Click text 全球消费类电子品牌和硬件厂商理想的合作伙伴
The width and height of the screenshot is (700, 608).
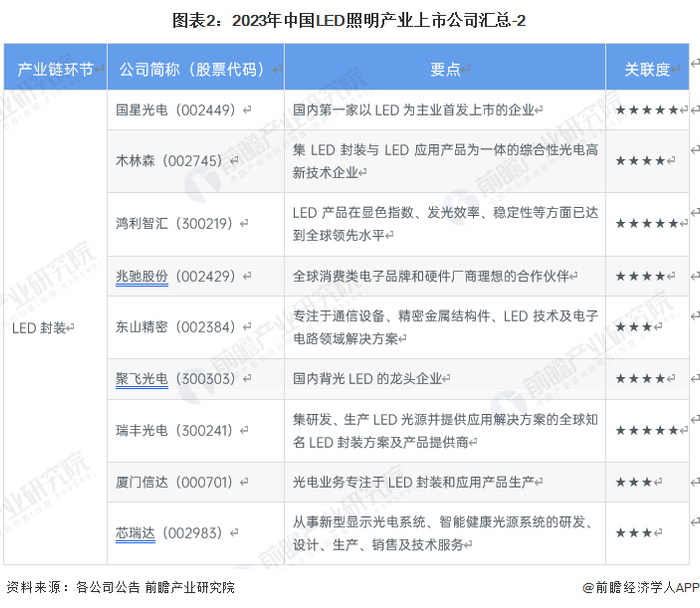[431, 276]
